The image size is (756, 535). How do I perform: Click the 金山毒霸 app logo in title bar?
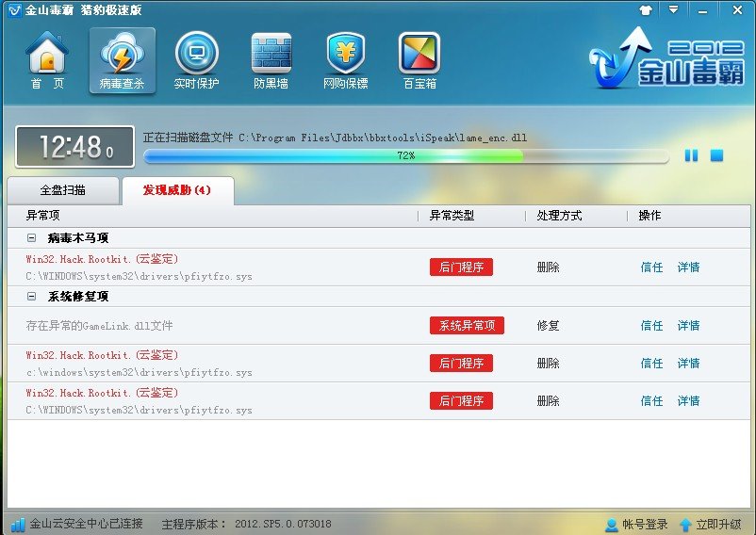pos(14,10)
